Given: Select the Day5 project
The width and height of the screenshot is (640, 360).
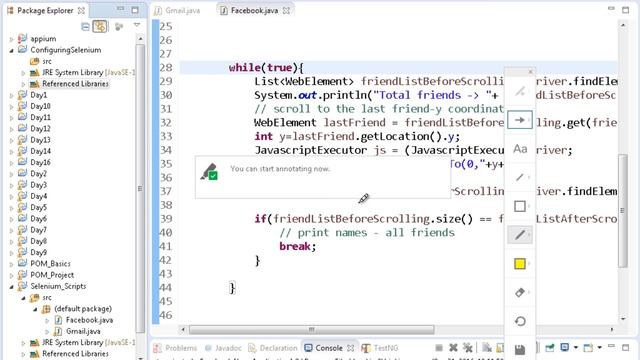Looking at the screenshot, I should (38, 207).
